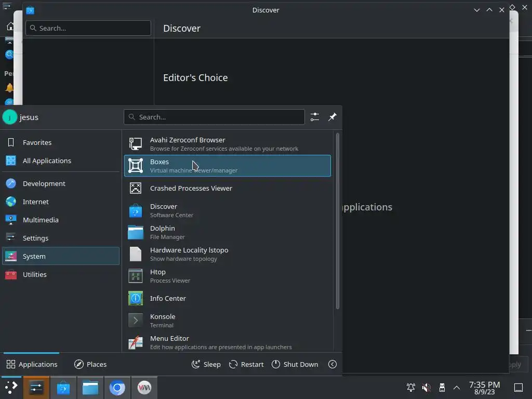The width and height of the screenshot is (532, 399).
Task: Click the home icon in background window
Action: 10,26
